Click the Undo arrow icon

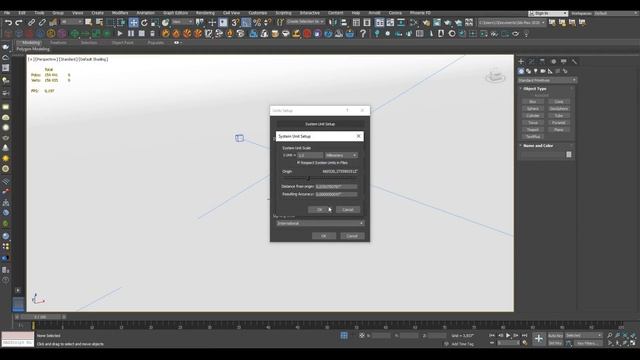(8, 22)
